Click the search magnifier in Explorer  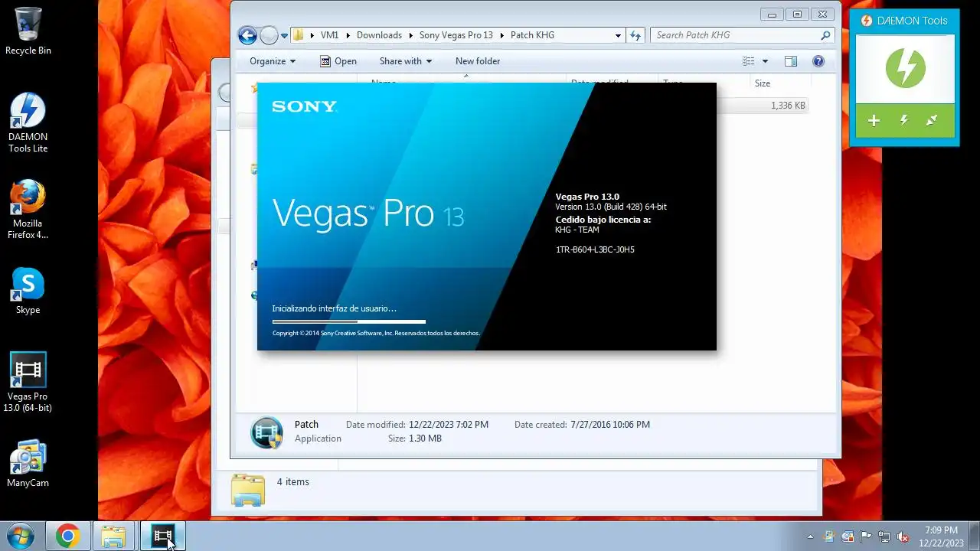coord(825,35)
